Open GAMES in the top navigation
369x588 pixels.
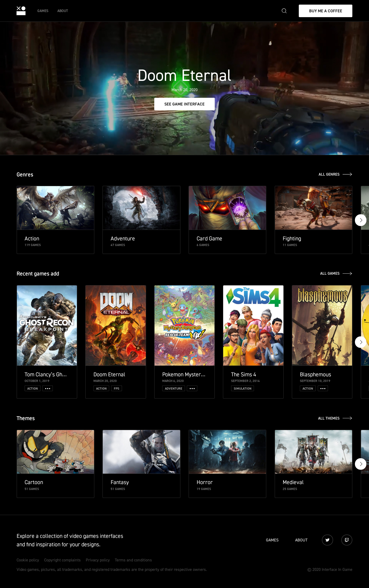tap(43, 11)
